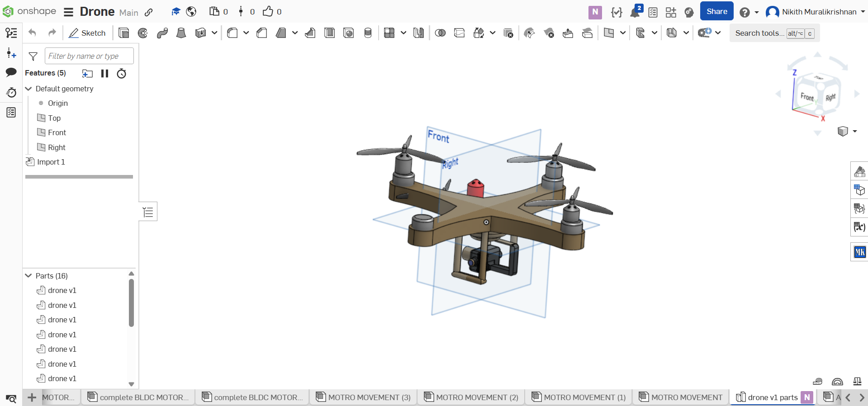Screen dimensions: 868x406
Task: Pause feature regeneration
Action: click(x=105, y=73)
